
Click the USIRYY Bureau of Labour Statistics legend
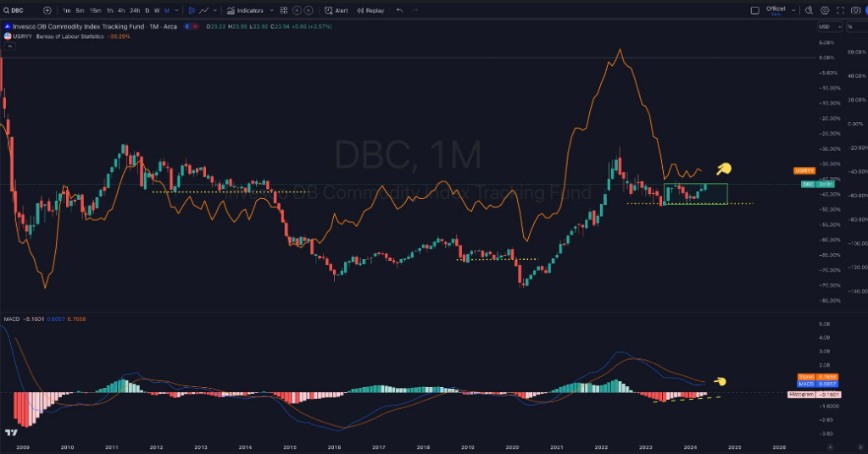(x=58, y=36)
